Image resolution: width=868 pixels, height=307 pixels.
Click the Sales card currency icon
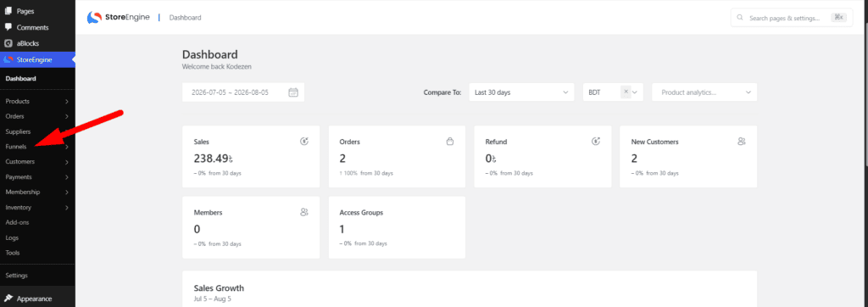coord(304,142)
